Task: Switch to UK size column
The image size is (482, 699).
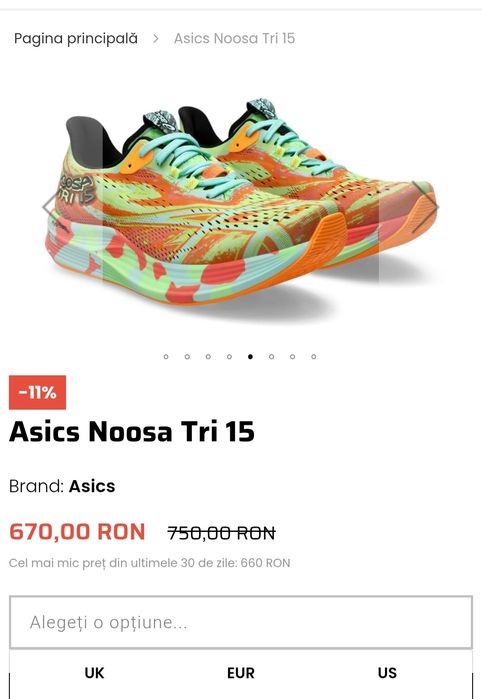Action: pos(94,673)
